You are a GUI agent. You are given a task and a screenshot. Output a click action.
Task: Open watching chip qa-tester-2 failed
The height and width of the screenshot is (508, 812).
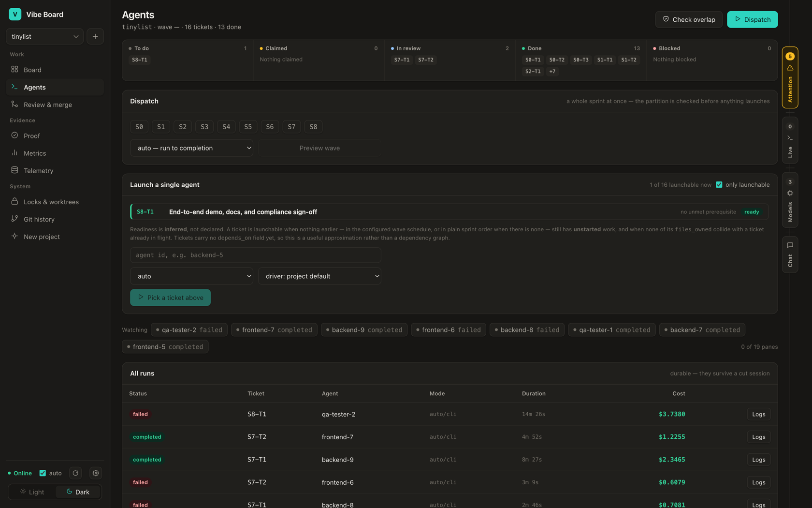click(x=189, y=330)
